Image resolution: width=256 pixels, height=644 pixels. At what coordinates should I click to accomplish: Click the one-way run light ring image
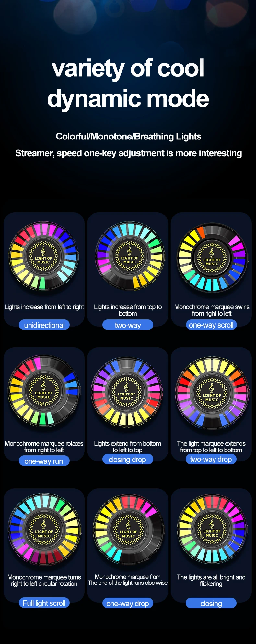tap(43, 392)
